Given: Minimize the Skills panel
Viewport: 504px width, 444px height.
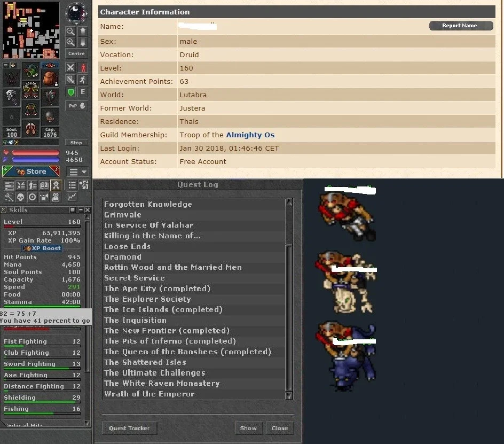Looking at the screenshot, I should (x=81, y=210).
